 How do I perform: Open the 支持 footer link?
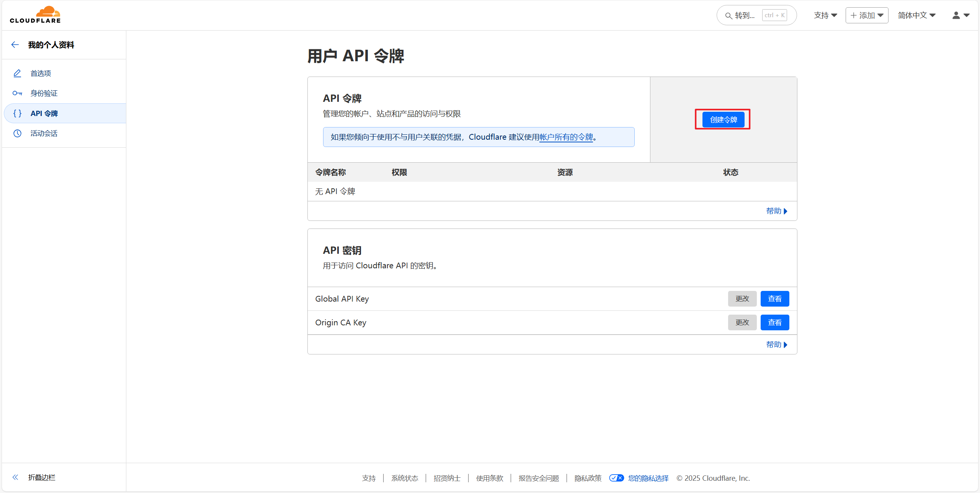[x=369, y=478]
